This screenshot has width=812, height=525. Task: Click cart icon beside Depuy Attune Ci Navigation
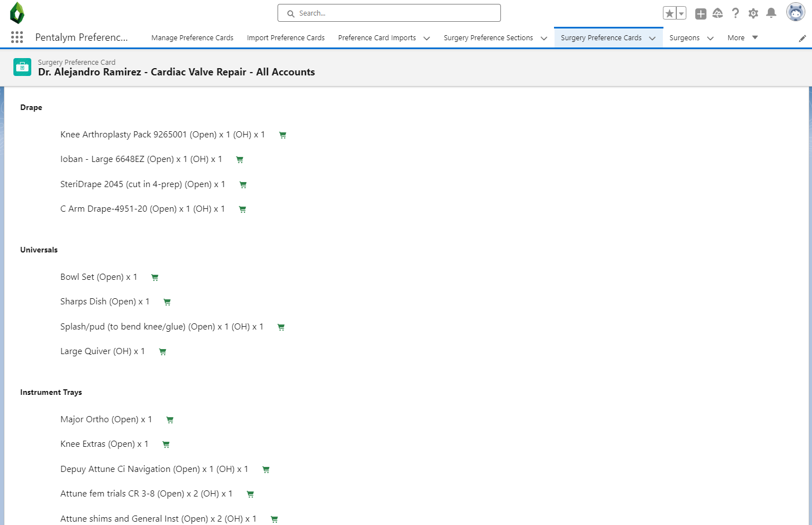(266, 470)
